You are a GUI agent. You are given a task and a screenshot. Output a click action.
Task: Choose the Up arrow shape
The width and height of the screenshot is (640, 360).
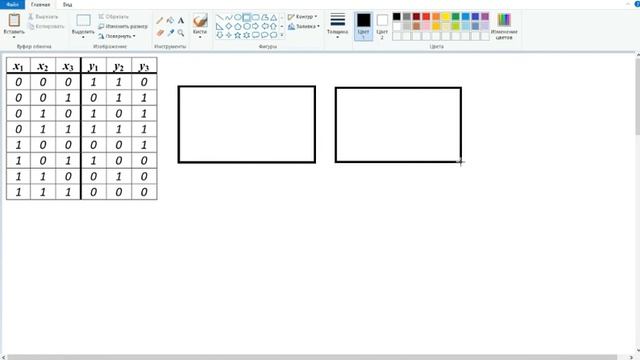coord(273,26)
